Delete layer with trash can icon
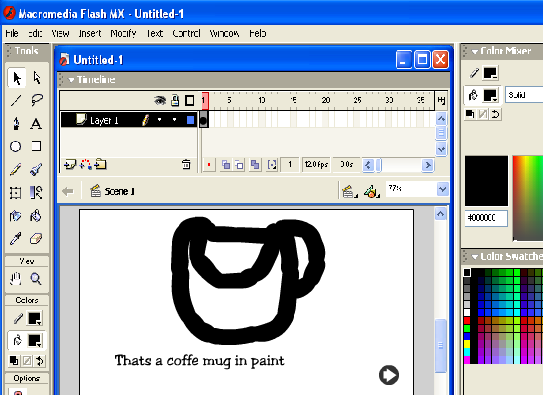 tap(186, 164)
